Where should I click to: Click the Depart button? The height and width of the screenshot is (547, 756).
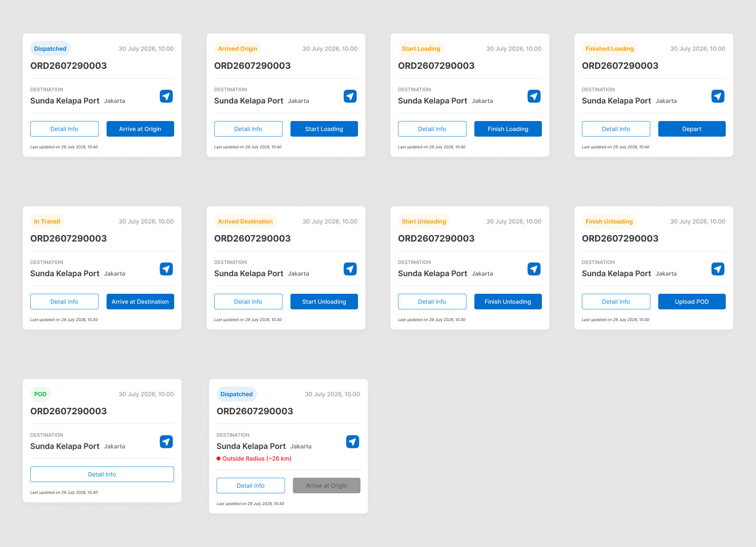[692, 129]
